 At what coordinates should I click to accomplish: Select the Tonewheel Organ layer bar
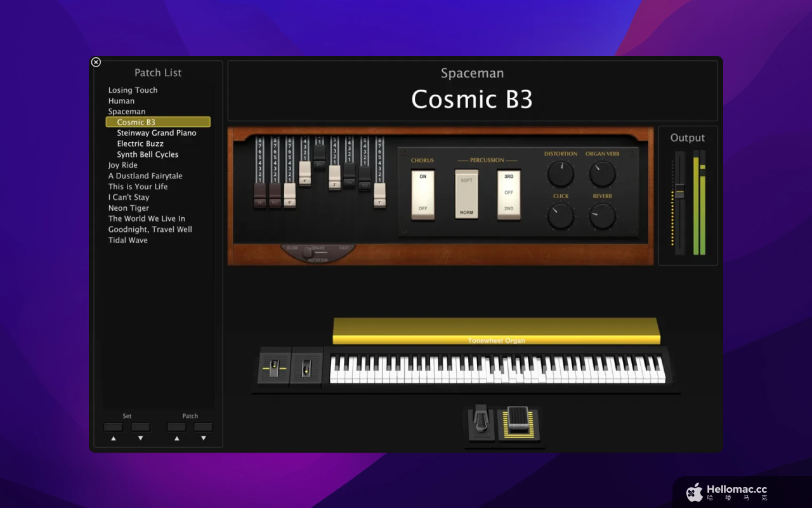tap(496, 331)
